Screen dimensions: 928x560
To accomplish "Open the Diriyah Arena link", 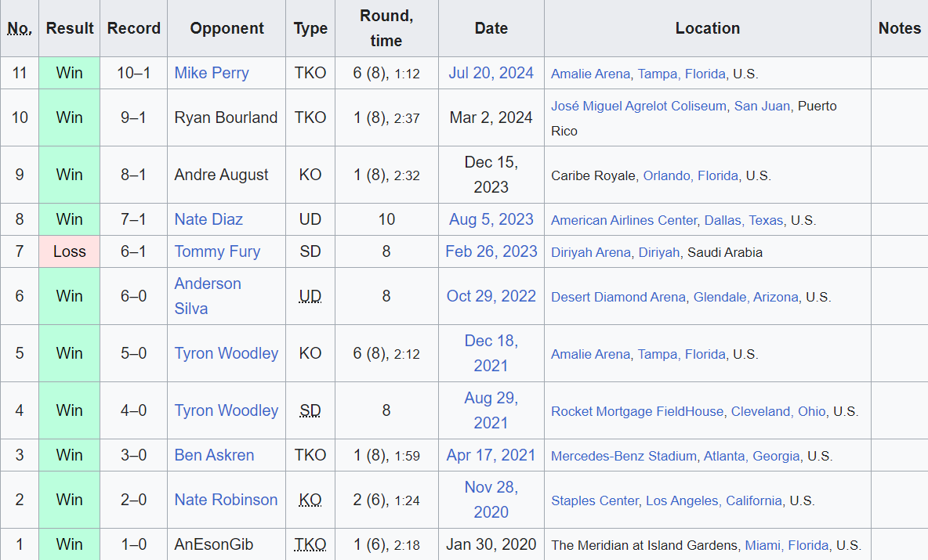I will coord(591,252).
